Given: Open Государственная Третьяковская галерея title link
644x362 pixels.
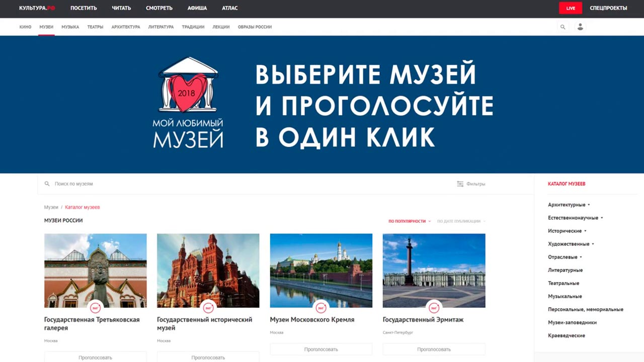Looking at the screenshot, I should click(x=92, y=324).
